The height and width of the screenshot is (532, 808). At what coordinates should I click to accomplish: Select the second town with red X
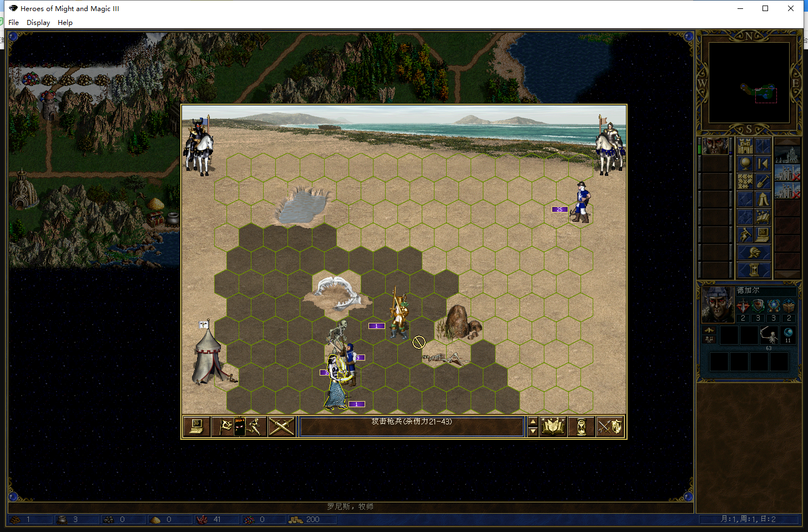787,173
